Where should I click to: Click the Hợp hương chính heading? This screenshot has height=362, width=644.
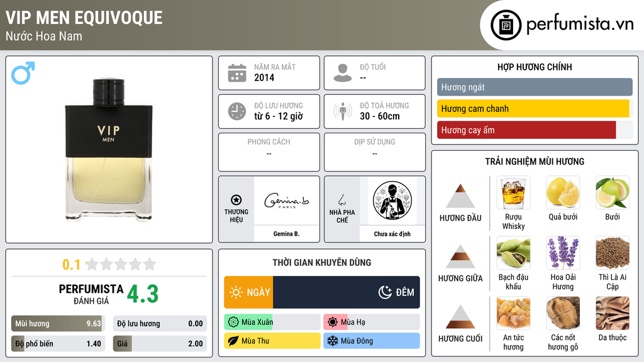(x=535, y=67)
